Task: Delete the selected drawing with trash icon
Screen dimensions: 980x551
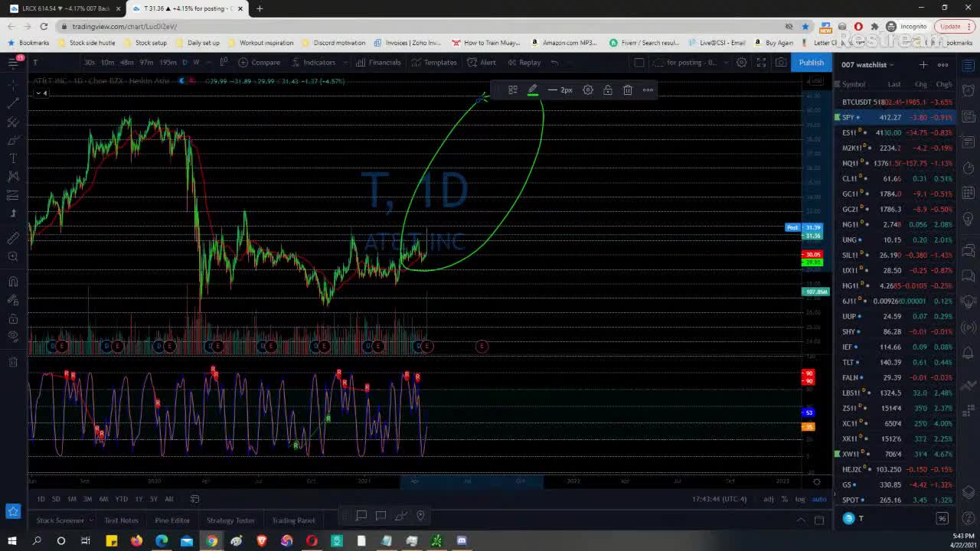Action: coord(628,90)
